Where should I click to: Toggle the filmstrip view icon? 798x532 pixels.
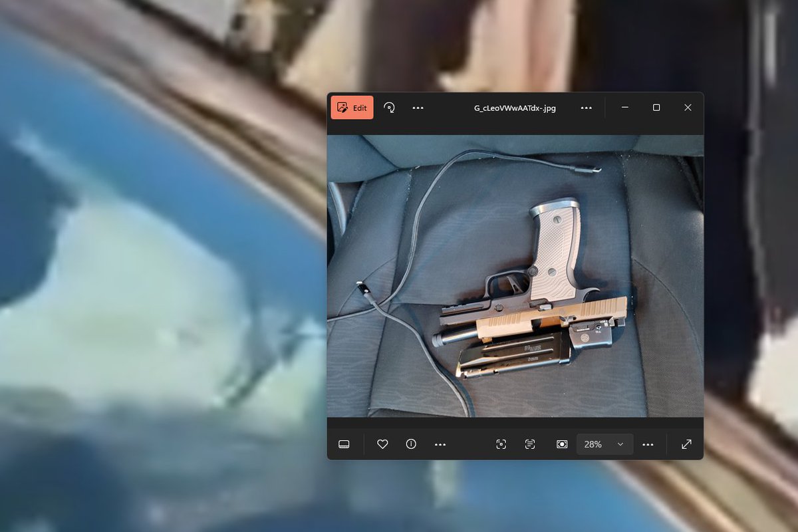(344, 444)
